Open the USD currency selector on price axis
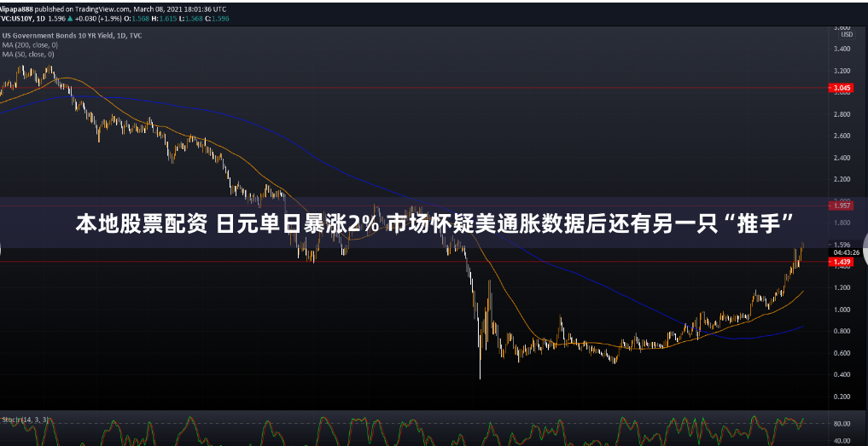The height and width of the screenshot is (446, 868). (x=846, y=35)
